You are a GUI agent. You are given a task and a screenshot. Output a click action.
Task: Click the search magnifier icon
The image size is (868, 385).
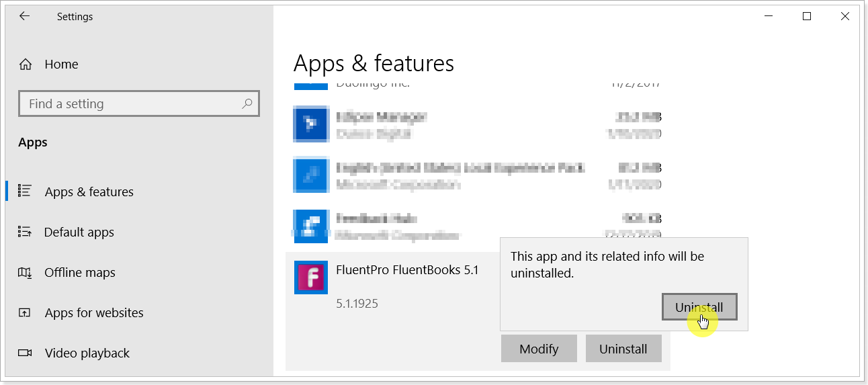pyautogui.click(x=247, y=103)
